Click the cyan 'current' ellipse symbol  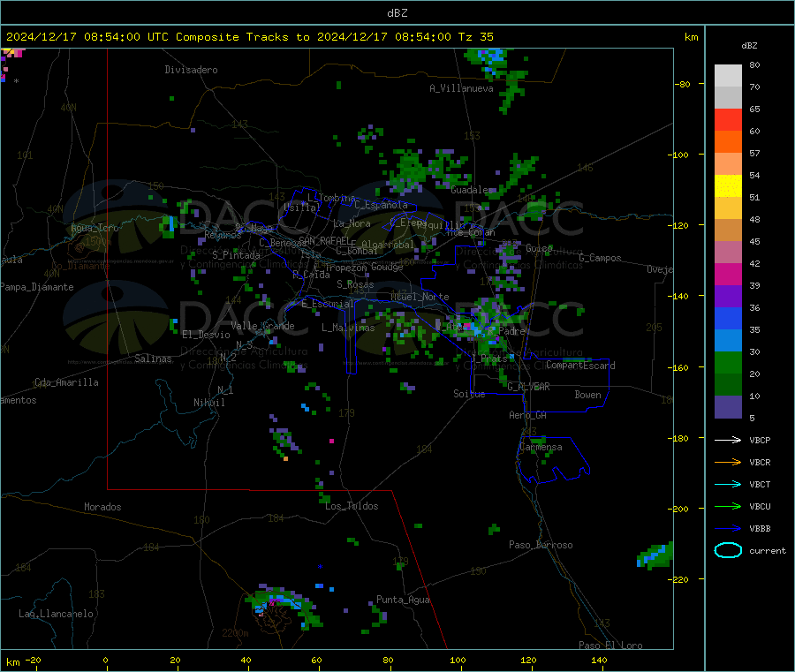coord(728,550)
